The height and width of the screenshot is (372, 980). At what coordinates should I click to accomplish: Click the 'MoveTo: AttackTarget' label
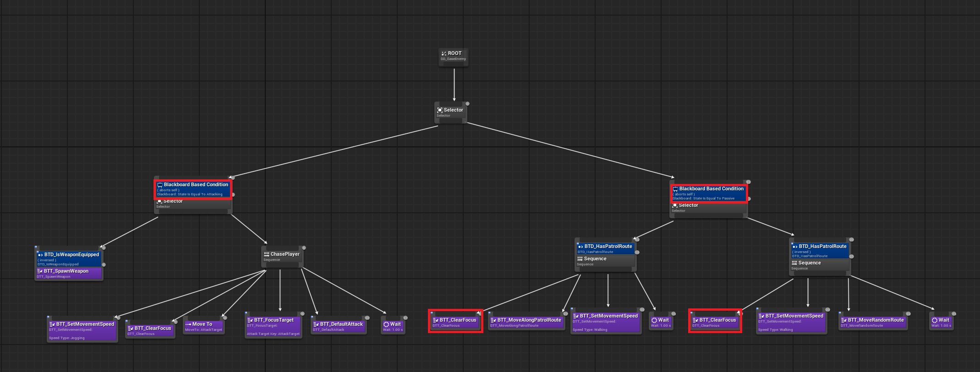point(203,330)
